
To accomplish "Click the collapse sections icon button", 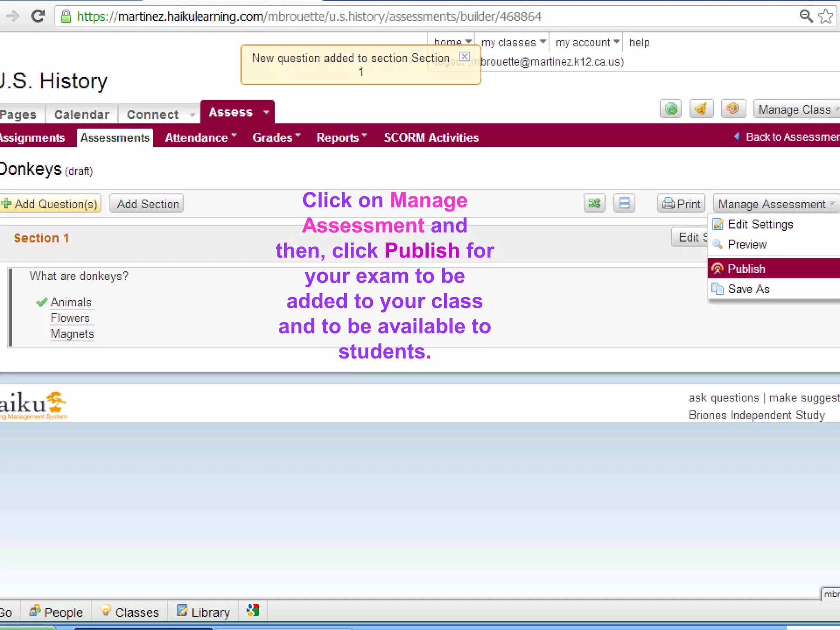I will point(624,203).
